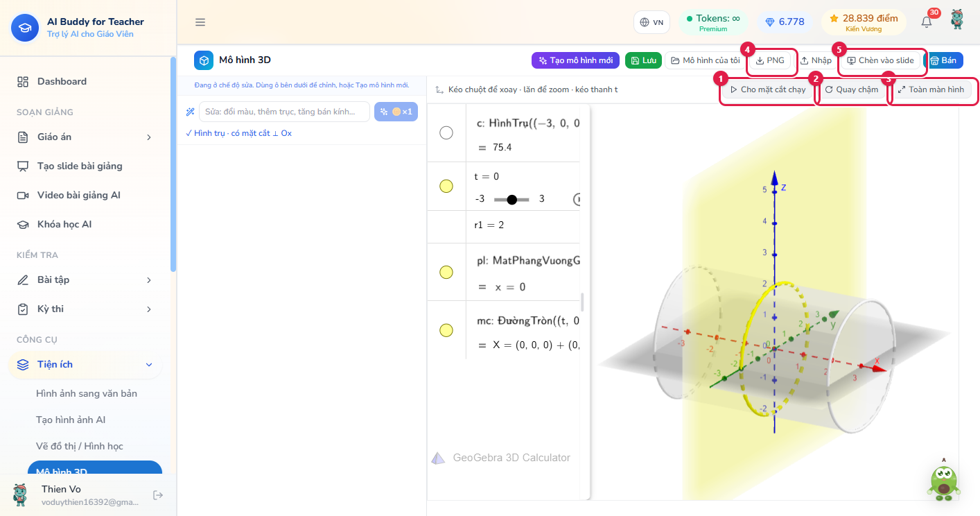Open Hình ảnh sang văn bản utility
This screenshot has width=980, height=516.
click(87, 394)
